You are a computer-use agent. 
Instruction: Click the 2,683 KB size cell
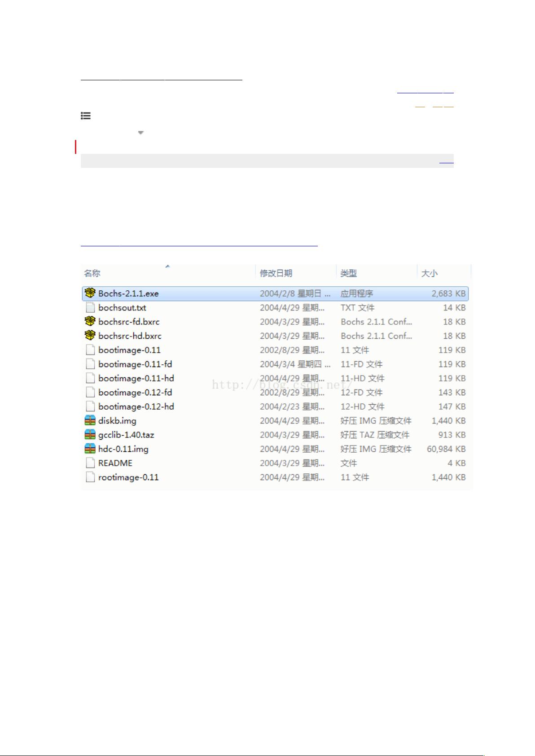[448, 293]
